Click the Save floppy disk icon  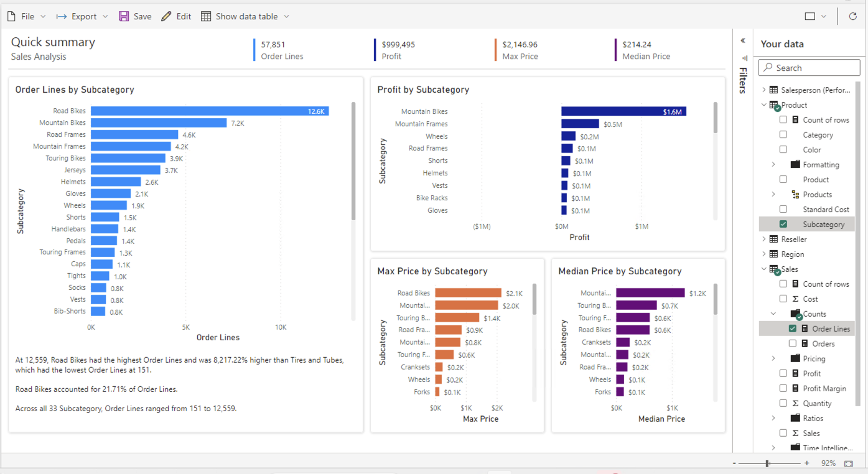(124, 16)
